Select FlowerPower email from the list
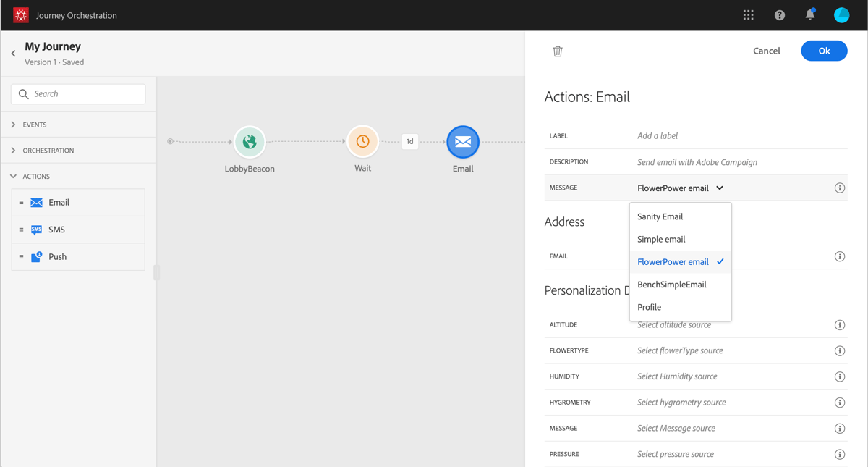 (x=674, y=261)
